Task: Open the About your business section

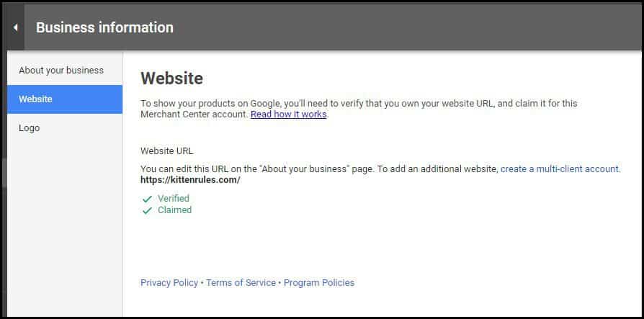Action: click(x=61, y=71)
